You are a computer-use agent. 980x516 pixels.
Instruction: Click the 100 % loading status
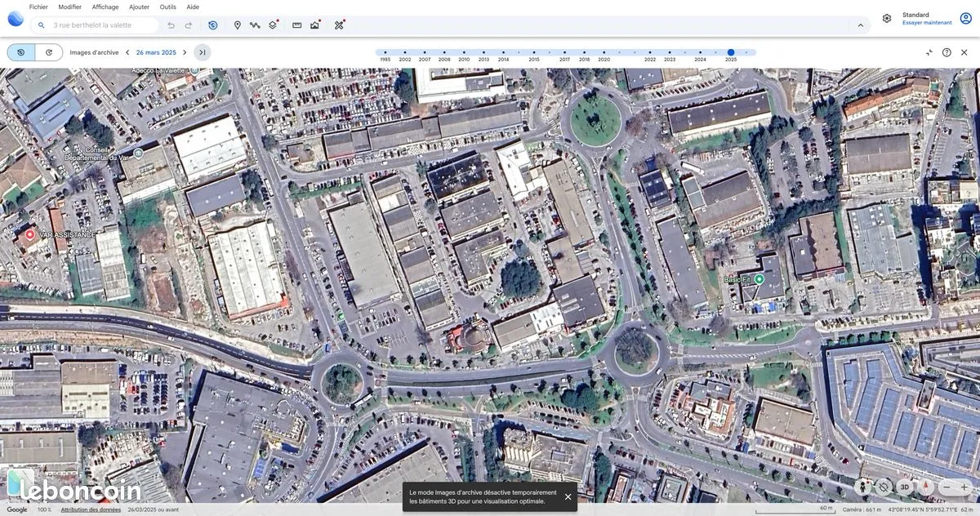(x=44, y=509)
